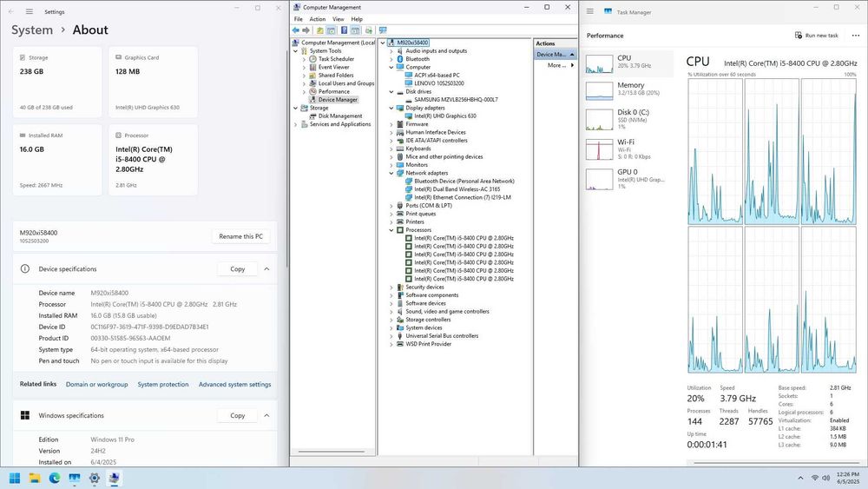Click the Device specifications info icon
The image size is (868, 489).
click(x=25, y=268)
